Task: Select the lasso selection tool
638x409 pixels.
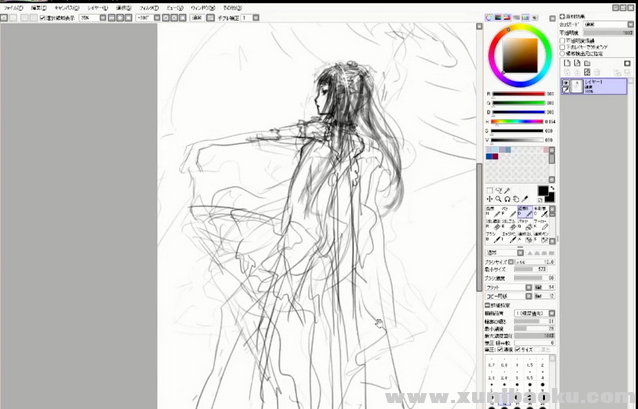Action: (x=499, y=190)
